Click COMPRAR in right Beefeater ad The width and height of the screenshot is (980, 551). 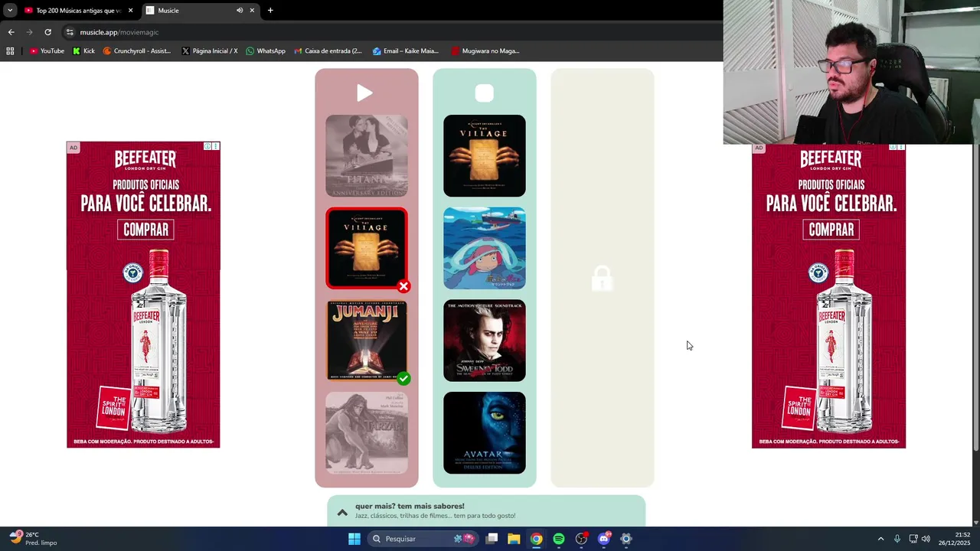831,230
